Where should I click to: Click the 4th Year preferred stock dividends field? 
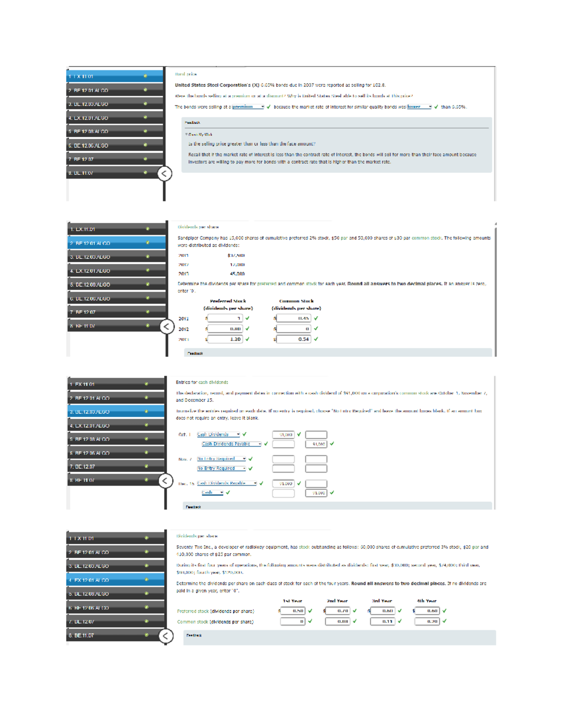427,611
